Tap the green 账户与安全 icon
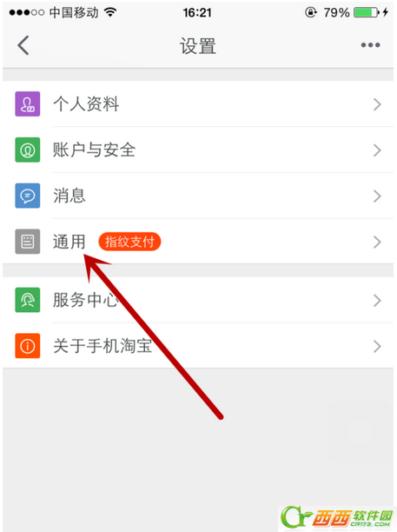Viewport: 397px width, 532px height. pos(28,150)
